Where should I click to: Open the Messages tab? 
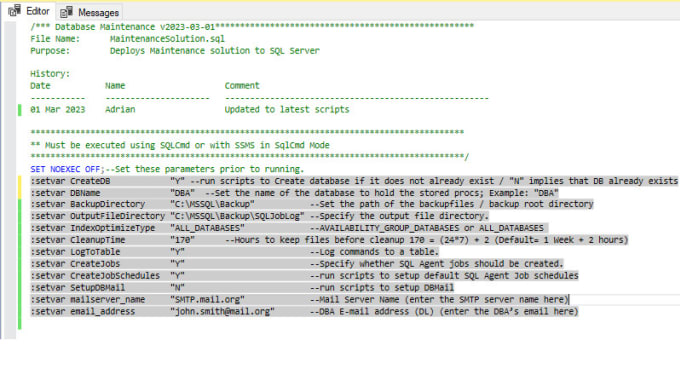(x=89, y=13)
